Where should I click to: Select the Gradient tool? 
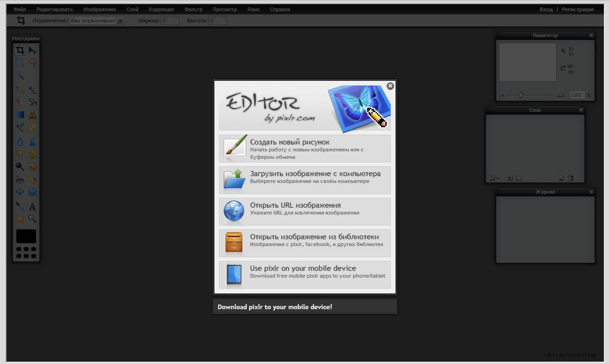tap(20, 114)
